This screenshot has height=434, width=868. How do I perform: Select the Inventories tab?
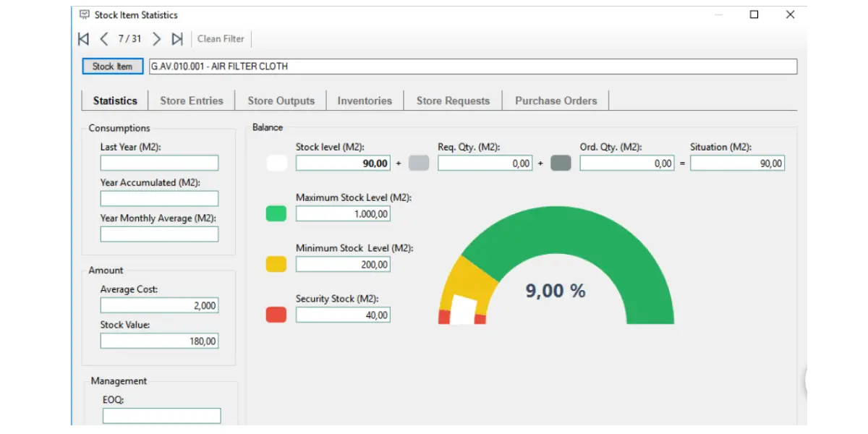point(365,101)
